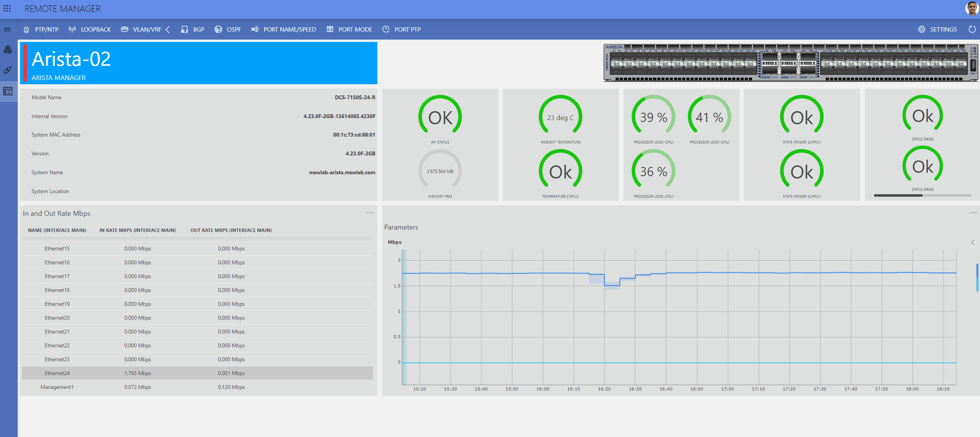Screen dimensions: 980x437
Task: Open the network topology sidebar icon
Action: click(8, 50)
